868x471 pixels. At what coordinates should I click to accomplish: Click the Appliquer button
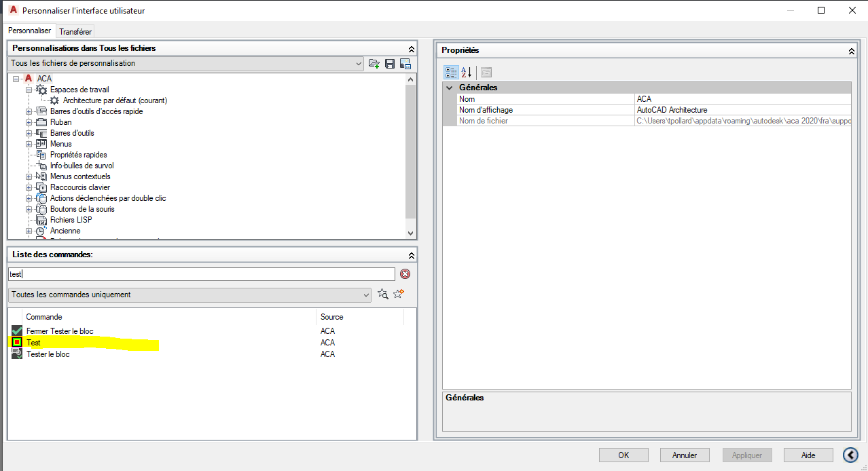click(746, 455)
